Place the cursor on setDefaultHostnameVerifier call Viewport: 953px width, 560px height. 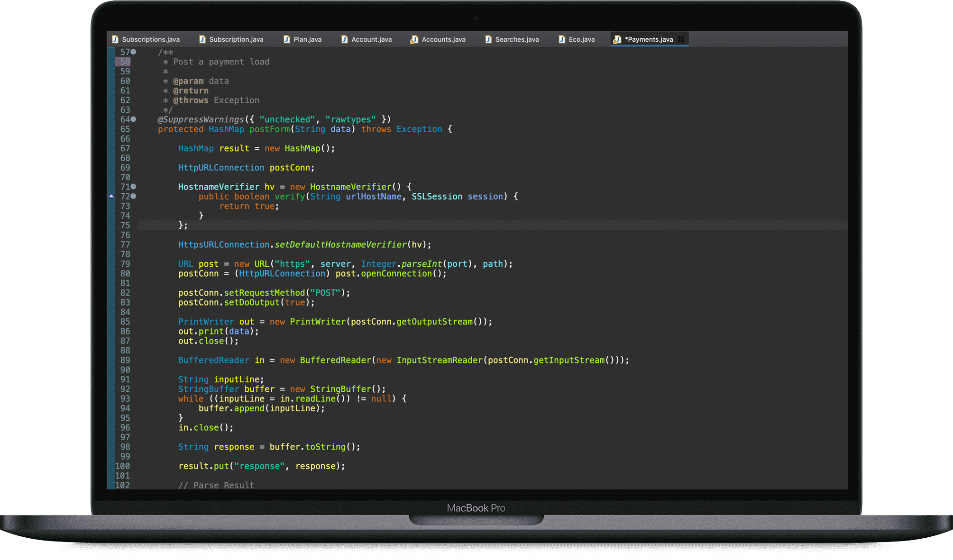[x=340, y=244]
